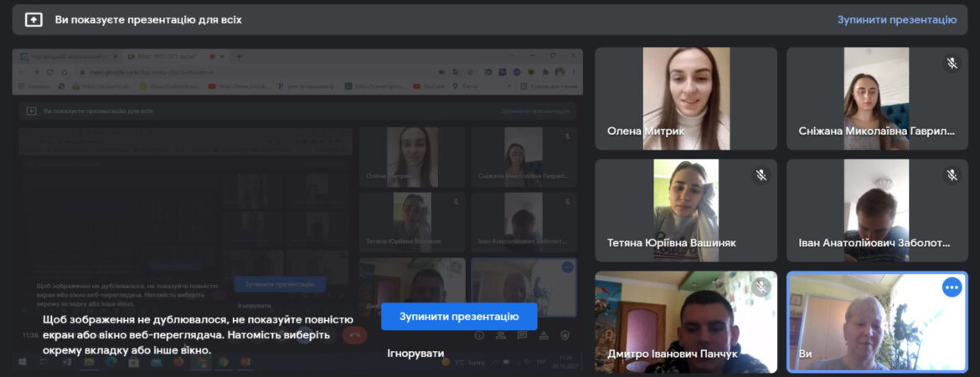Select Олена Митрик video tile
Image resolution: width=980 pixels, height=377 pixels.
(x=686, y=98)
